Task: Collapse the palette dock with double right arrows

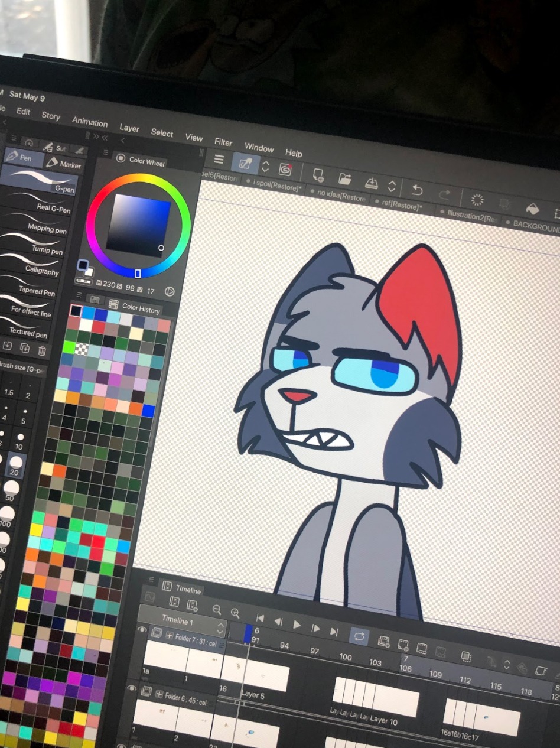Action: (x=96, y=136)
